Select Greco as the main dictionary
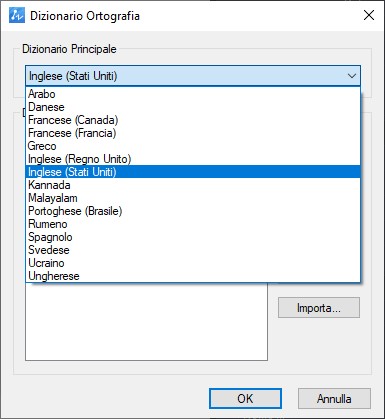The image size is (385, 419). pos(193,146)
